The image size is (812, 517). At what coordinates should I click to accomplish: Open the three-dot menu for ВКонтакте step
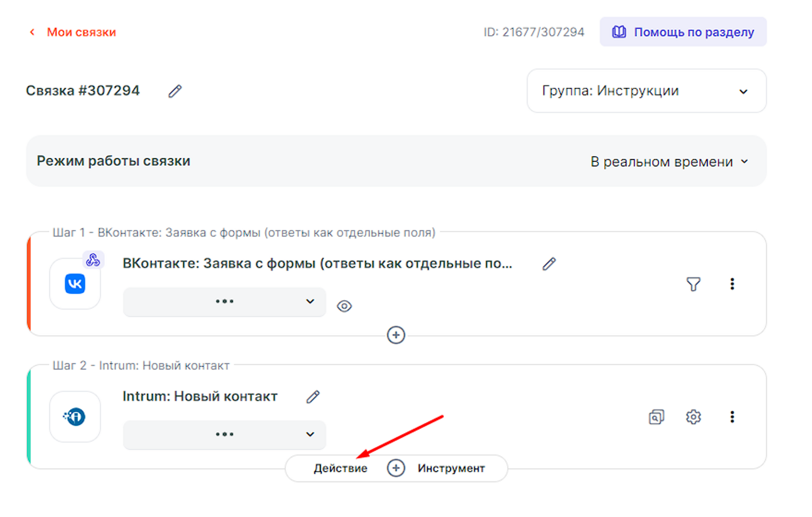pyautogui.click(x=732, y=284)
